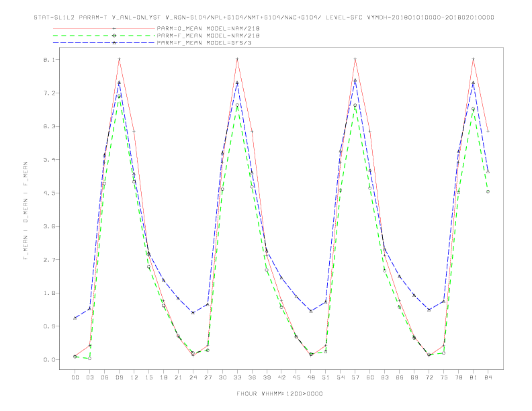Click x-axis tick label 69
The image size is (532, 411).
[414, 377]
